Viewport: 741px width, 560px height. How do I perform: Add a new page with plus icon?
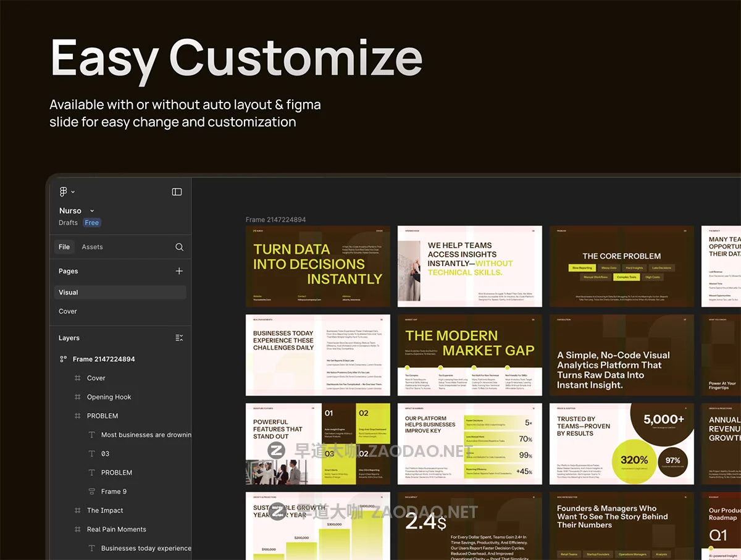click(179, 271)
